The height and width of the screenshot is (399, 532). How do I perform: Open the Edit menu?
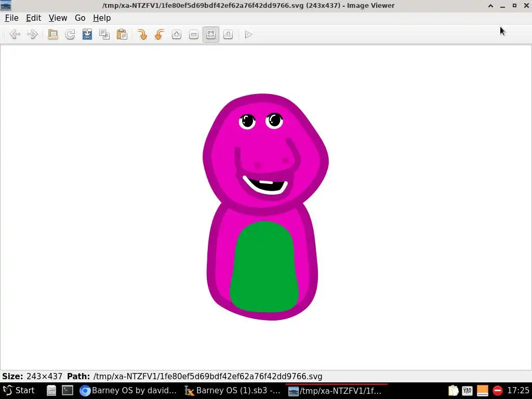(x=33, y=18)
